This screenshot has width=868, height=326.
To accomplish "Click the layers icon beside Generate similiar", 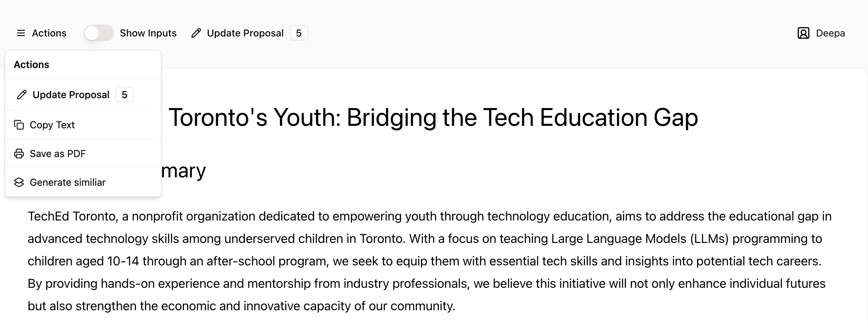I will click(19, 182).
